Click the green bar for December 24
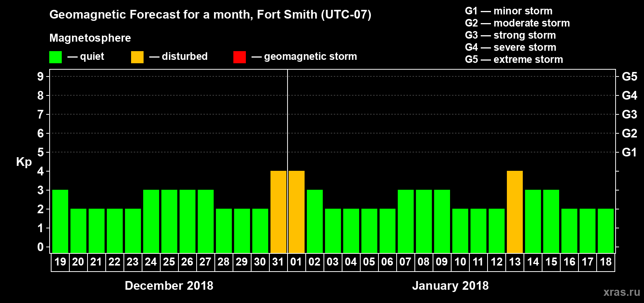Screen dimensions: 644x303 [151, 221]
